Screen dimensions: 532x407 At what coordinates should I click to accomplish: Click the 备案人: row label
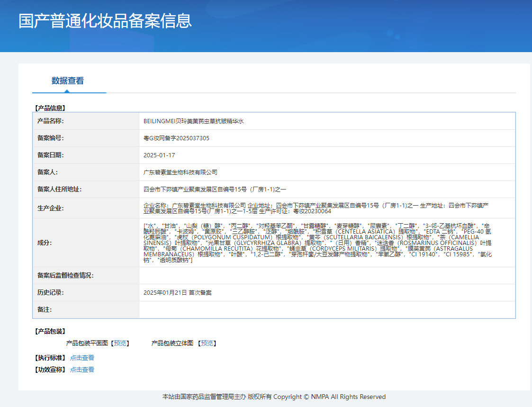pyautogui.click(x=47, y=172)
